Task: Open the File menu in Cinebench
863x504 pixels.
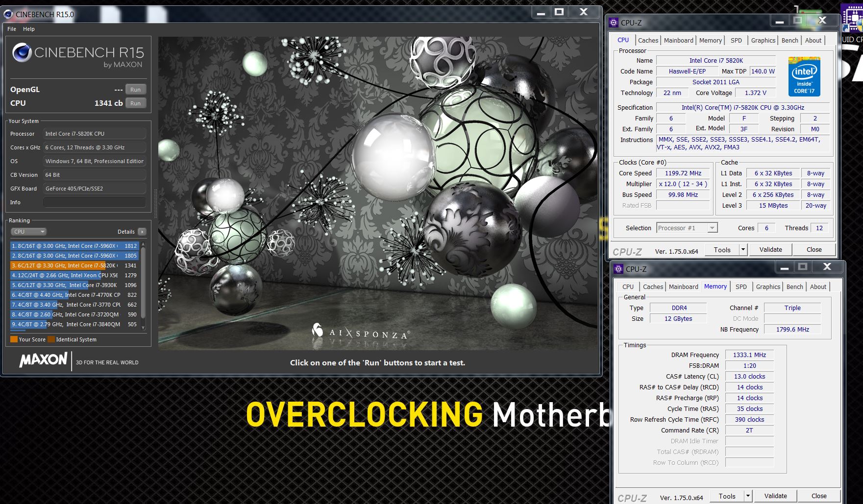Action: (x=12, y=29)
